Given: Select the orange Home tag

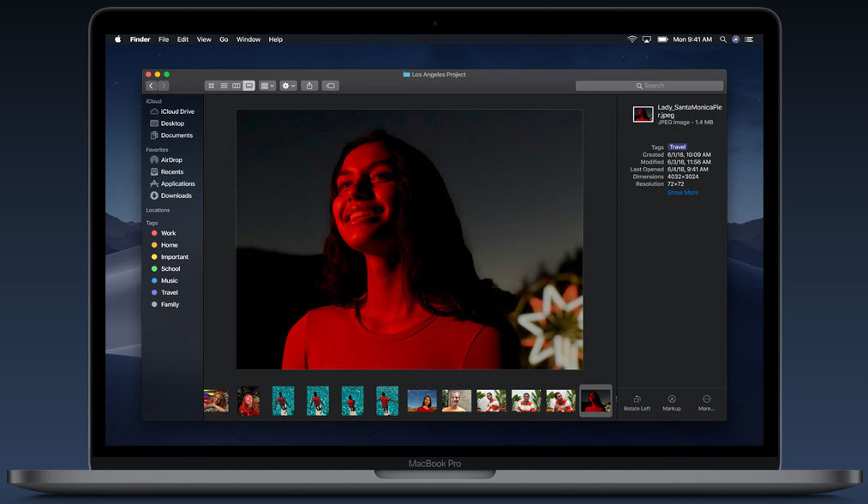Looking at the screenshot, I should pyautogui.click(x=165, y=245).
